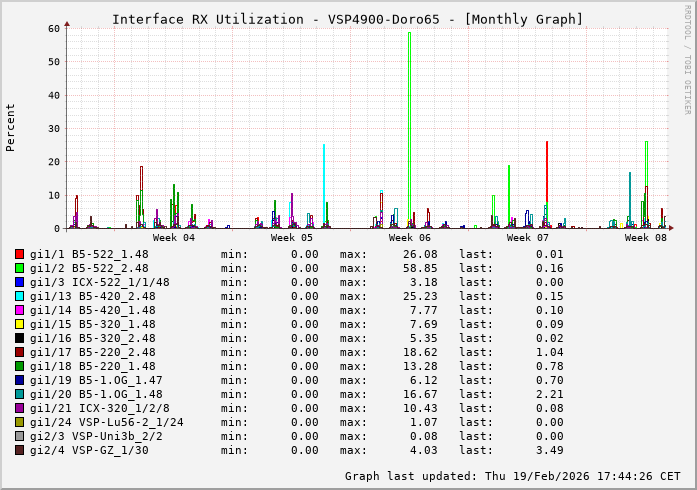Click the 'gi1/3 ICX-522_1/1/48' legend label
The width and height of the screenshot is (697, 490).
(99, 282)
